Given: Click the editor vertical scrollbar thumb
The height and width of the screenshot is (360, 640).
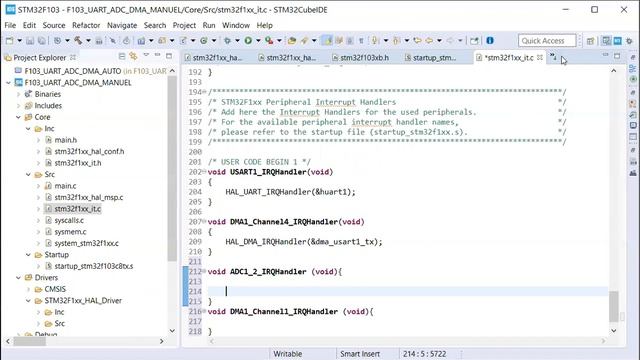Looking at the screenshot, I should point(613,307).
